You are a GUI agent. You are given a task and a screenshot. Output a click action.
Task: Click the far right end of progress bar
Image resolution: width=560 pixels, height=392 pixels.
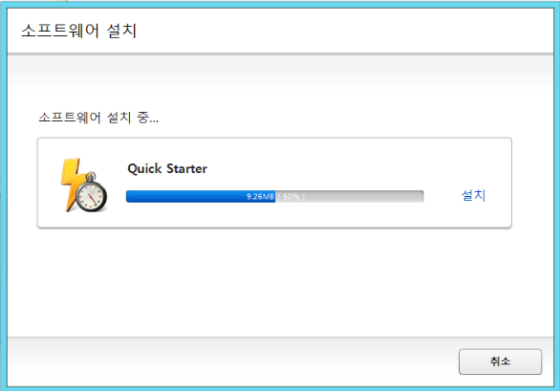point(420,197)
